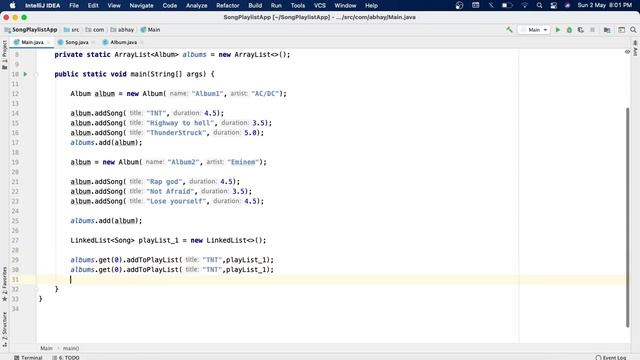The width and height of the screenshot is (640, 360).
Task: Open the Help menu
Action: coord(371,6)
